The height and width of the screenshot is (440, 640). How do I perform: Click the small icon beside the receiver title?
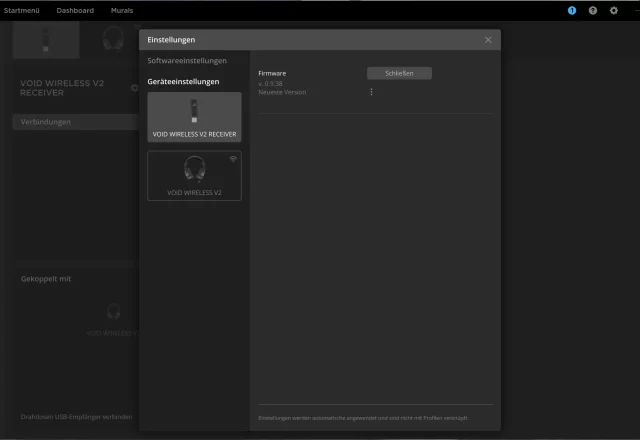(135, 87)
